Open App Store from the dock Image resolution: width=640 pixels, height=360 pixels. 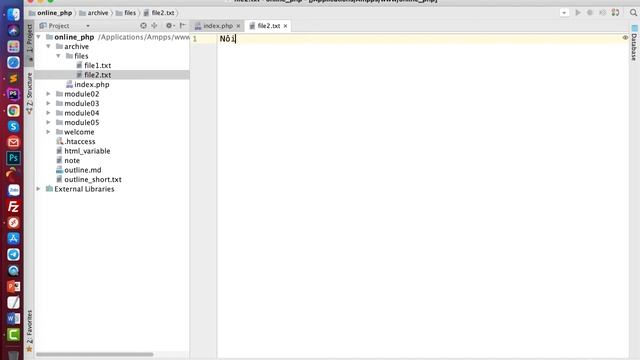(13, 238)
